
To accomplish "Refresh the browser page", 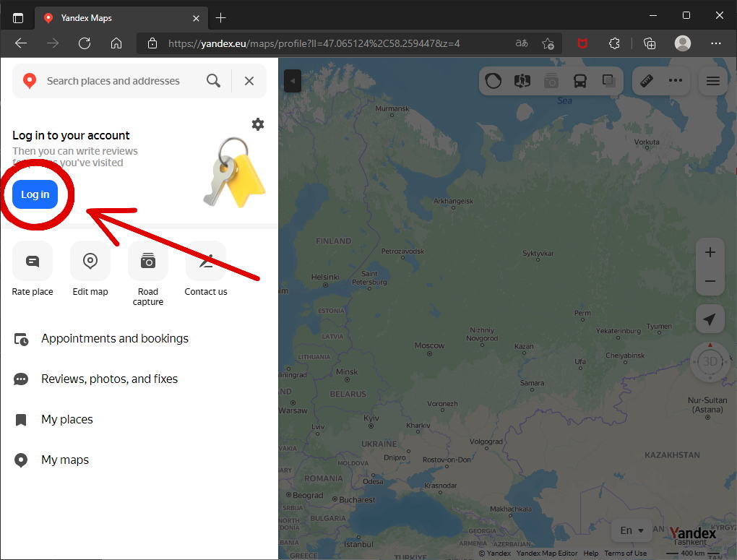I will point(85,44).
